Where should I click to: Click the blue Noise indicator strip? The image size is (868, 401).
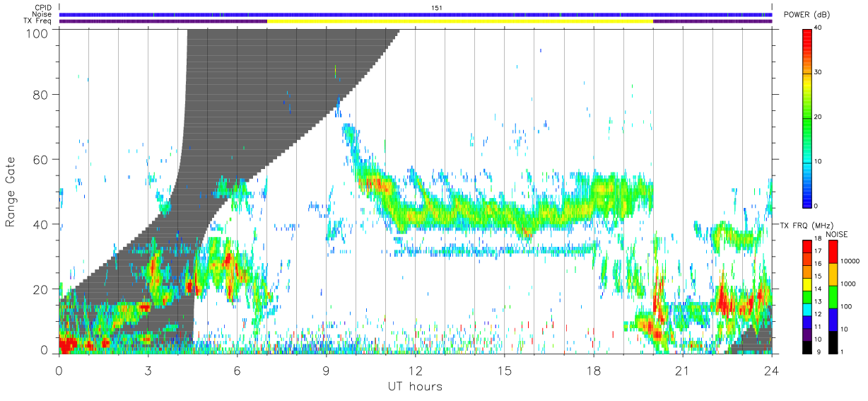(x=416, y=14)
